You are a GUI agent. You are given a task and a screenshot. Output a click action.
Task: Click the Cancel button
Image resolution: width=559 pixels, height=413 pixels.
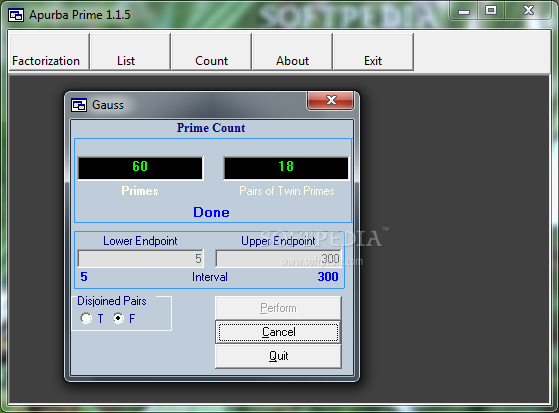[278, 332]
